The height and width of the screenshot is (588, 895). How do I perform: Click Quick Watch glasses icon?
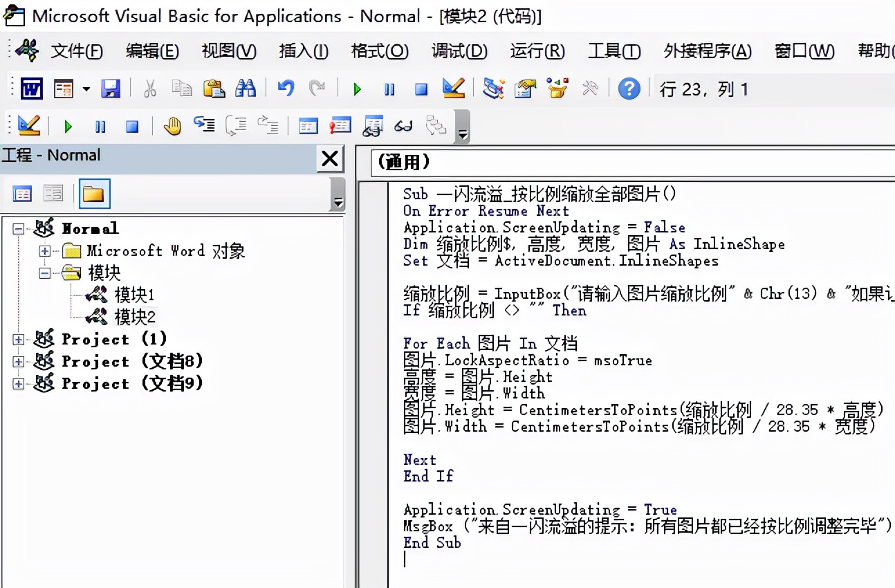pyautogui.click(x=404, y=127)
